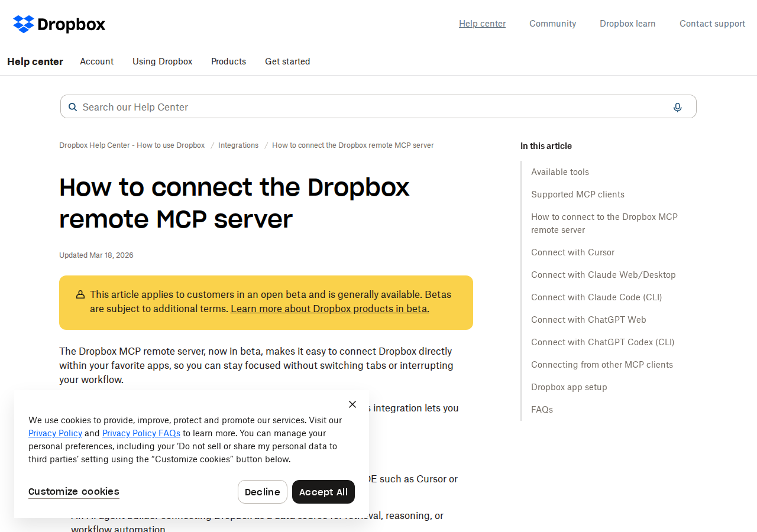Jump to Connect with Cursor section
757x532 pixels.
pos(572,252)
